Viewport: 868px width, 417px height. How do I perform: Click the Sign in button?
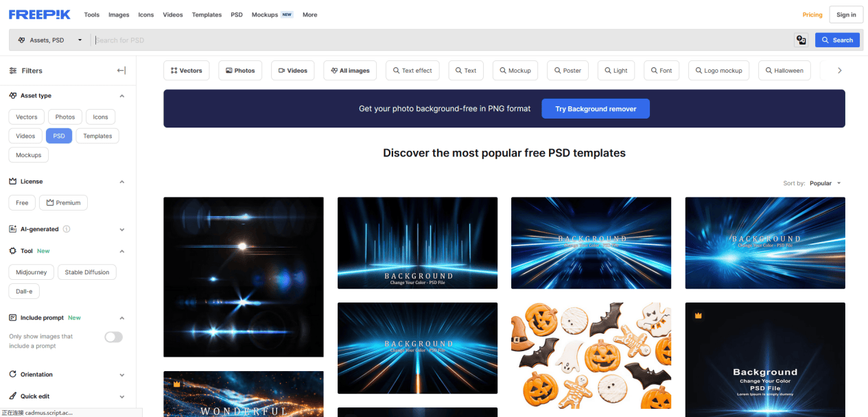point(846,14)
